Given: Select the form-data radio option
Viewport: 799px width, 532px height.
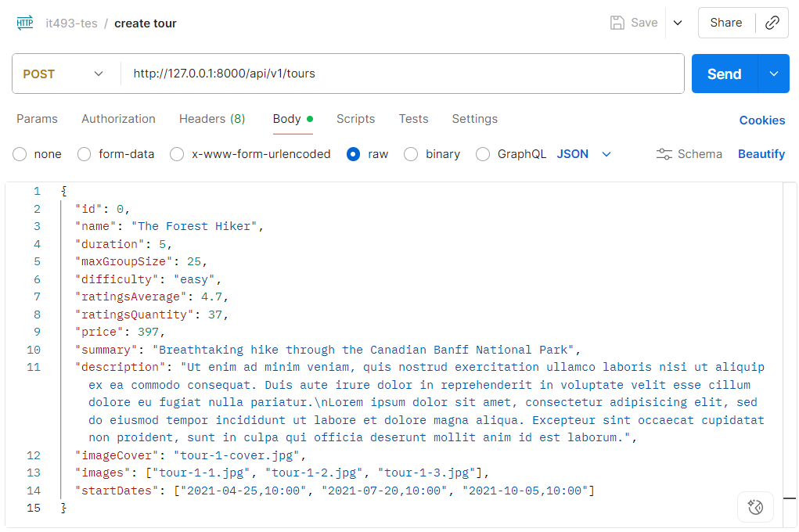Looking at the screenshot, I should tap(85, 154).
